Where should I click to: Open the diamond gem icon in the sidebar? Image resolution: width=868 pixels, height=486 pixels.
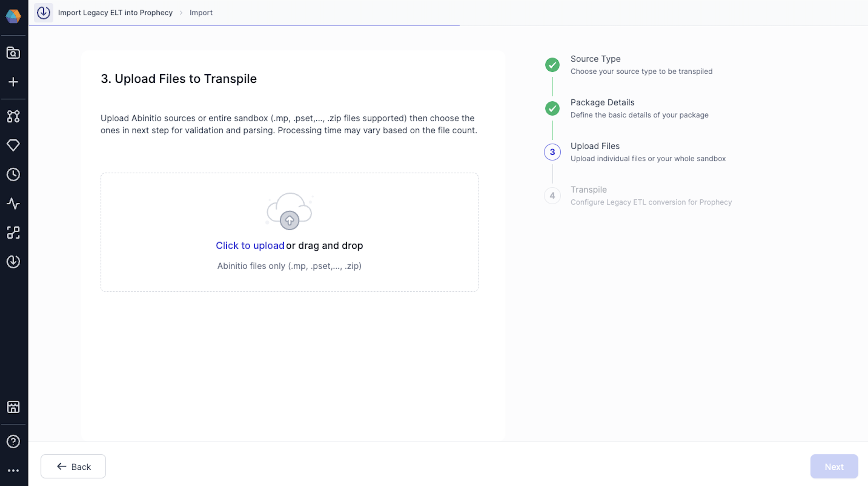pos(13,145)
